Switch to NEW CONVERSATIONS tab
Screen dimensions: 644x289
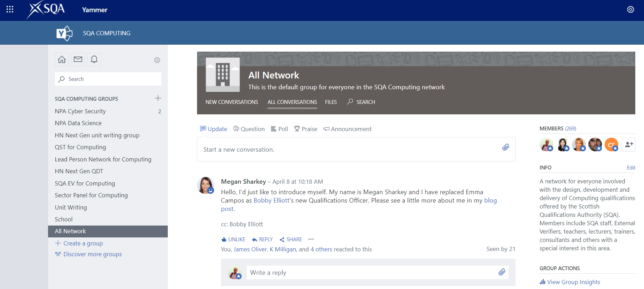[231, 102]
